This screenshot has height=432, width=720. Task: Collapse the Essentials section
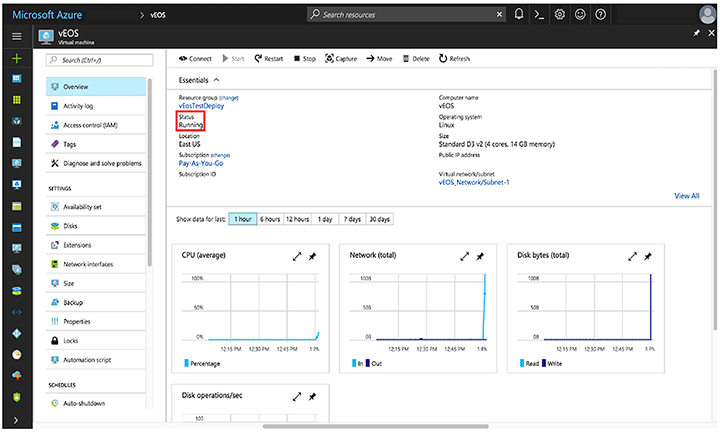pyautogui.click(x=216, y=80)
